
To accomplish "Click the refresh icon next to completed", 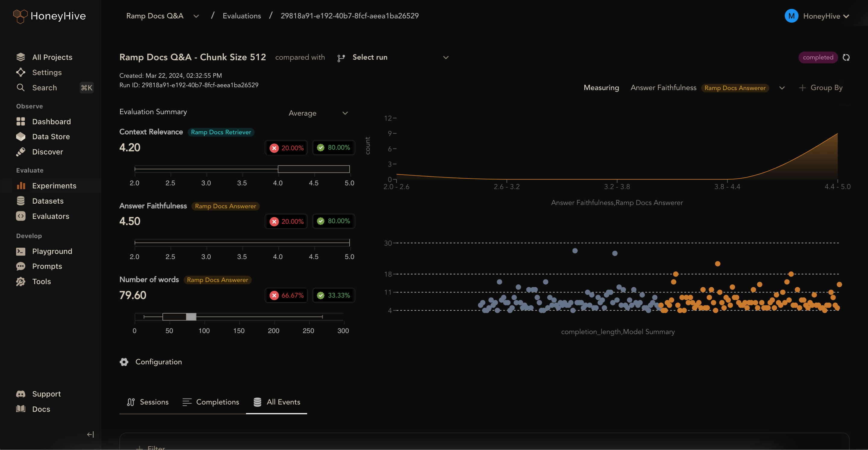I will [846, 57].
